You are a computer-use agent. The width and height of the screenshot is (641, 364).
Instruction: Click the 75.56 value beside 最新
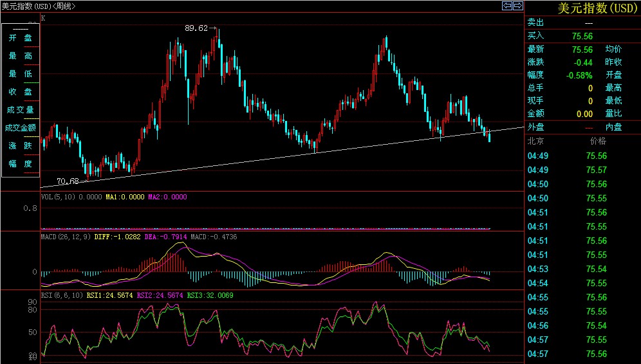pos(582,50)
